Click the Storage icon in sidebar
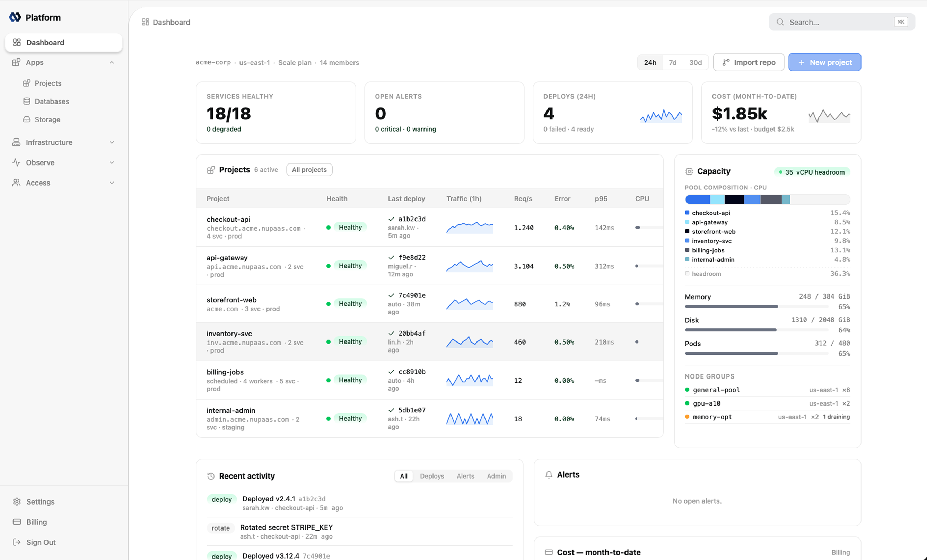927x560 pixels. tap(27, 119)
